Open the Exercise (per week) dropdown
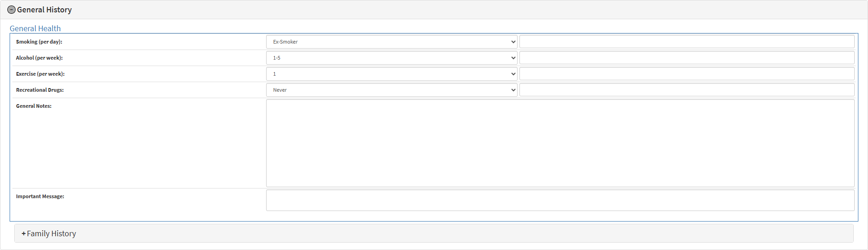Image resolution: width=868 pixels, height=250 pixels. [x=391, y=74]
